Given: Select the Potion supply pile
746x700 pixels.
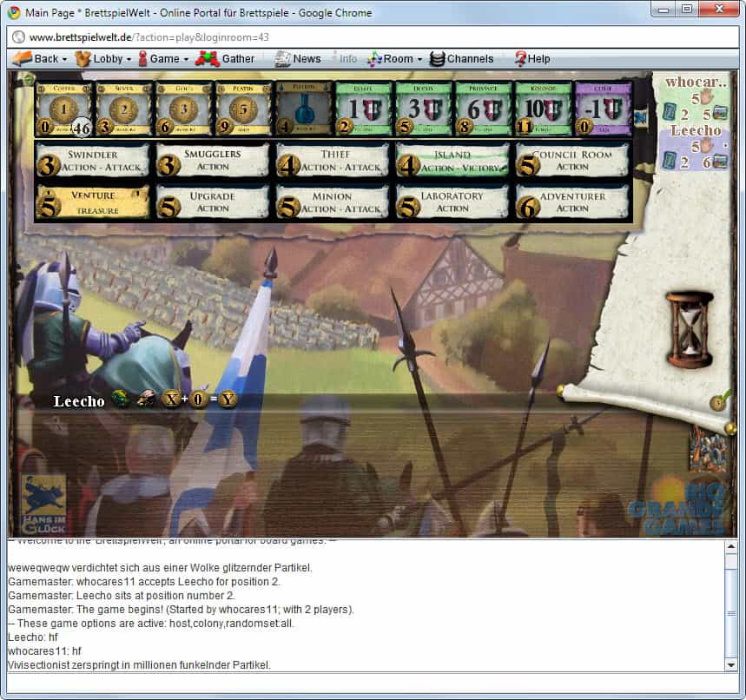Looking at the screenshot, I should [x=304, y=109].
